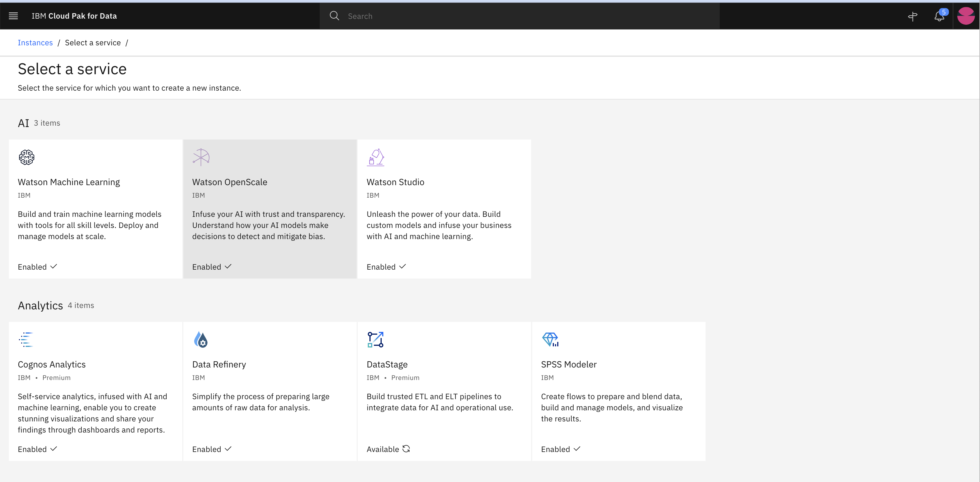Select the DataStage title
The width and height of the screenshot is (980, 482).
(387, 364)
